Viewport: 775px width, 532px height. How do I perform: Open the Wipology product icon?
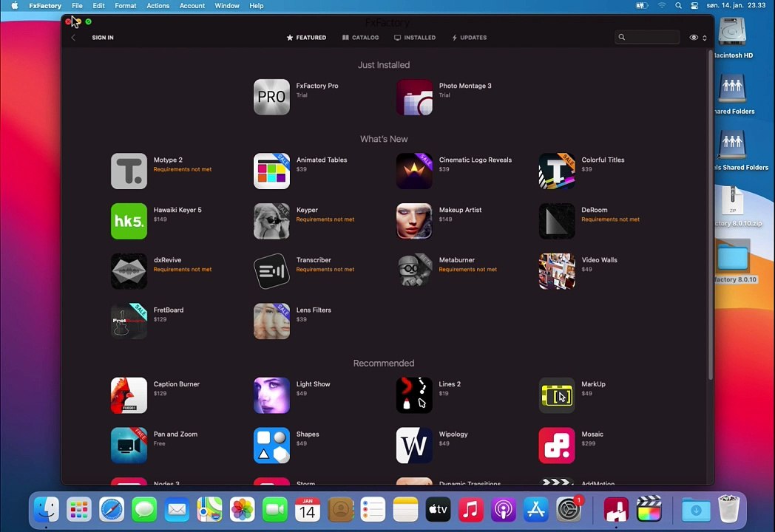pos(414,446)
